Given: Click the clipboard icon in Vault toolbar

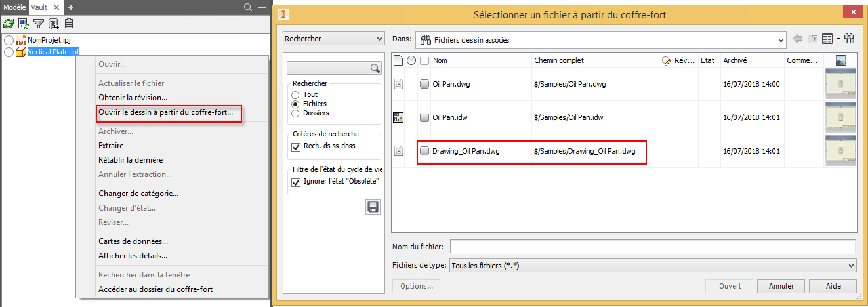Looking at the screenshot, I should point(69,24).
